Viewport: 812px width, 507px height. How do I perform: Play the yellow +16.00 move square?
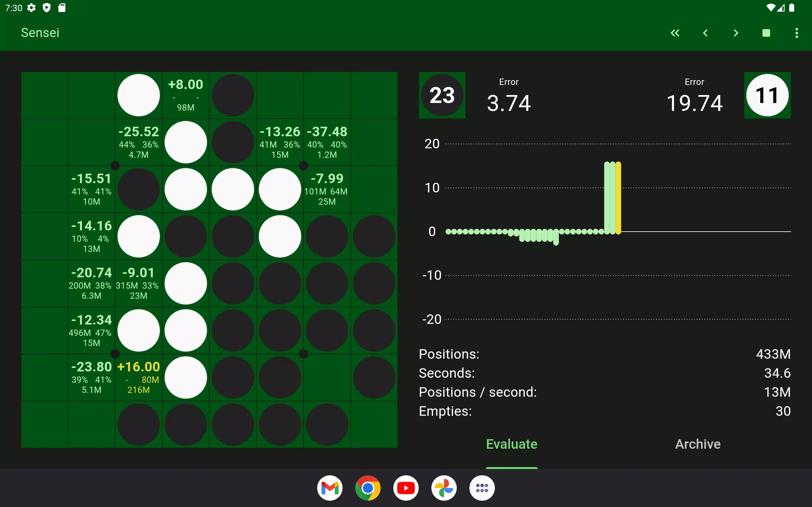coord(139,378)
